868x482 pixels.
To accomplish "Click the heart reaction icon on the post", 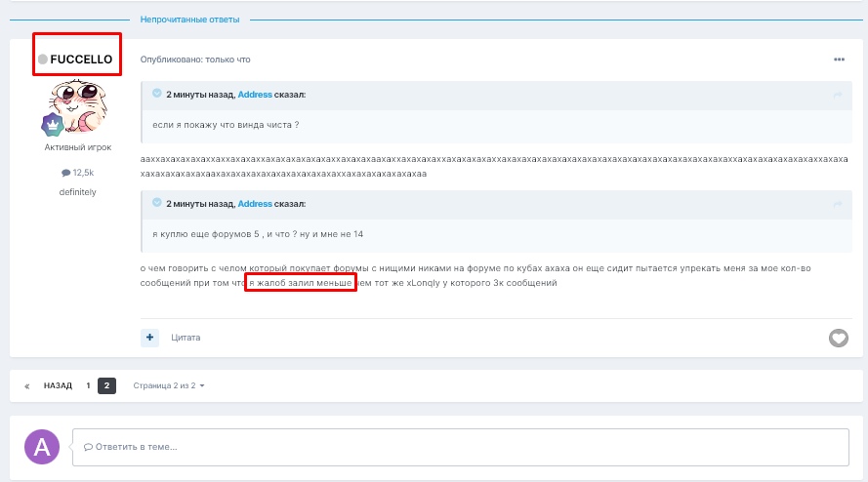I will [838, 338].
